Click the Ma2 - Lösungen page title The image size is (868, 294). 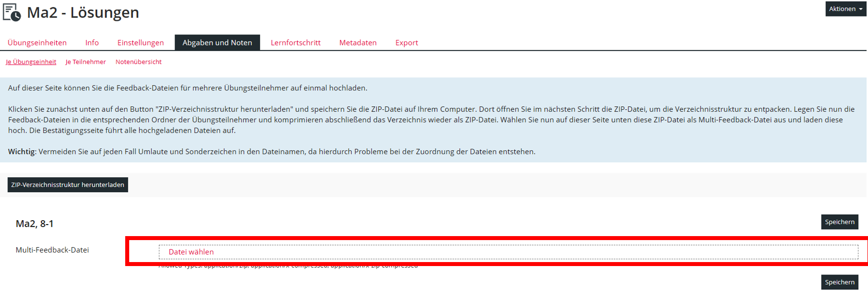(83, 12)
